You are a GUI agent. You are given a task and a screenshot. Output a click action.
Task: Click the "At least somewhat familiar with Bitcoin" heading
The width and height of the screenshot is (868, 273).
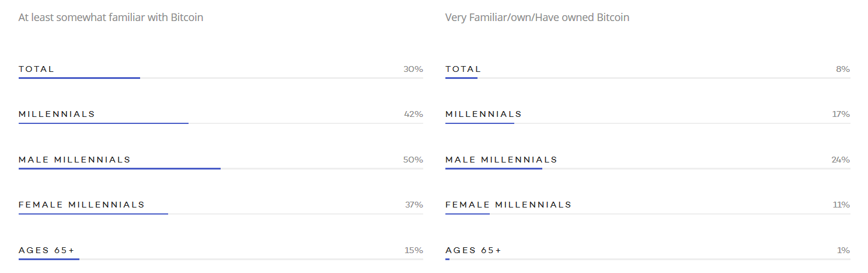click(111, 18)
